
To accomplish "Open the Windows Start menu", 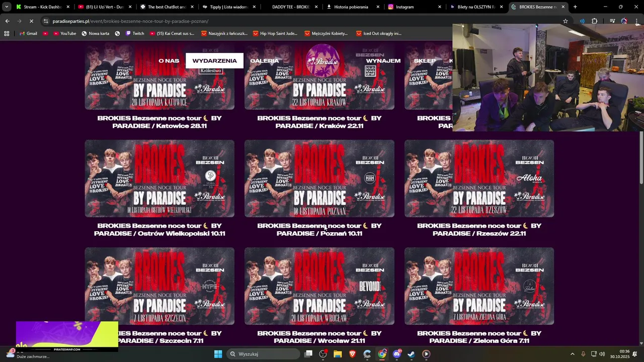I will click(x=218, y=354).
